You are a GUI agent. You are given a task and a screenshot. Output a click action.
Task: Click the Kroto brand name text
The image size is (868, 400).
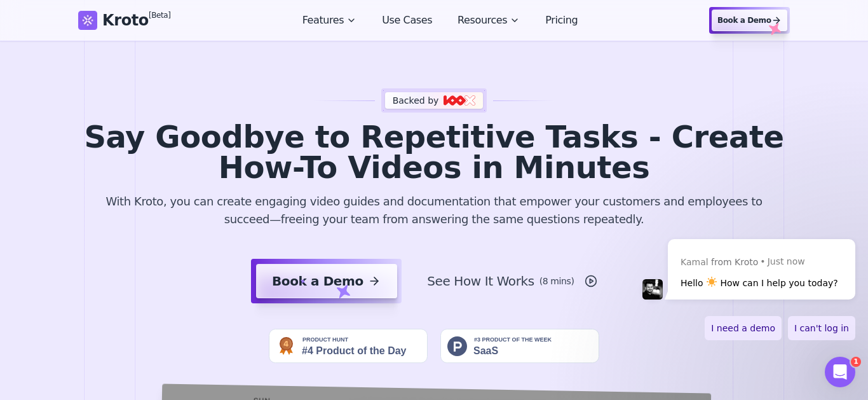[x=125, y=20]
